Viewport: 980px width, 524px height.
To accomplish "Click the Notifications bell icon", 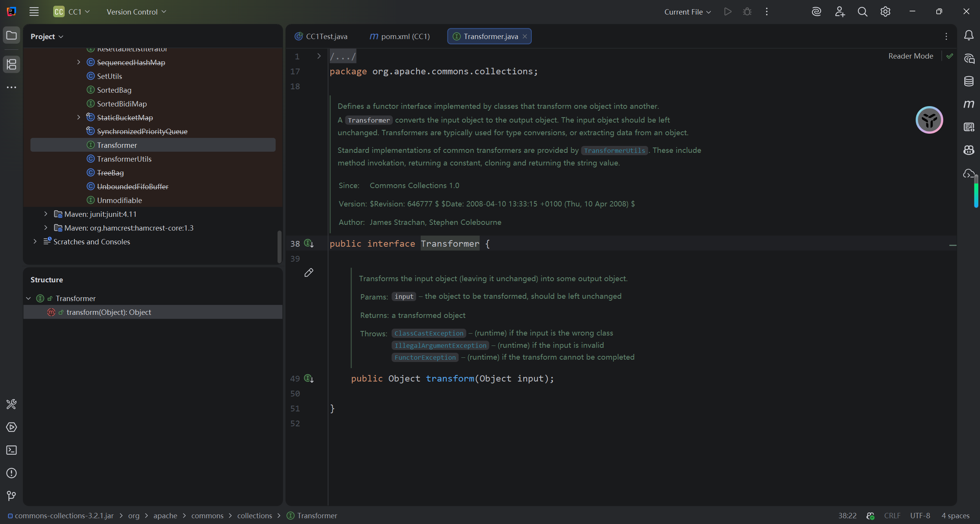I will coord(969,36).
